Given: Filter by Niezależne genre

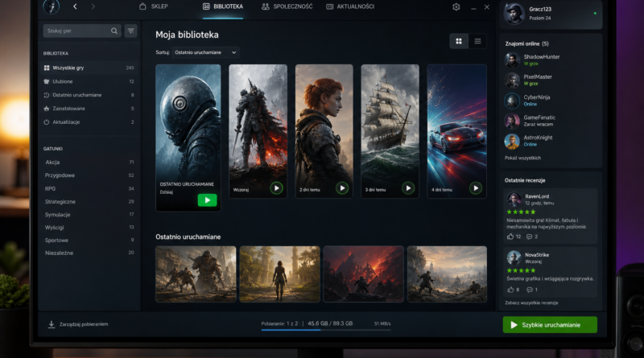Looking at the screenshot, I should pyautogui.click(x=89, y=253).
